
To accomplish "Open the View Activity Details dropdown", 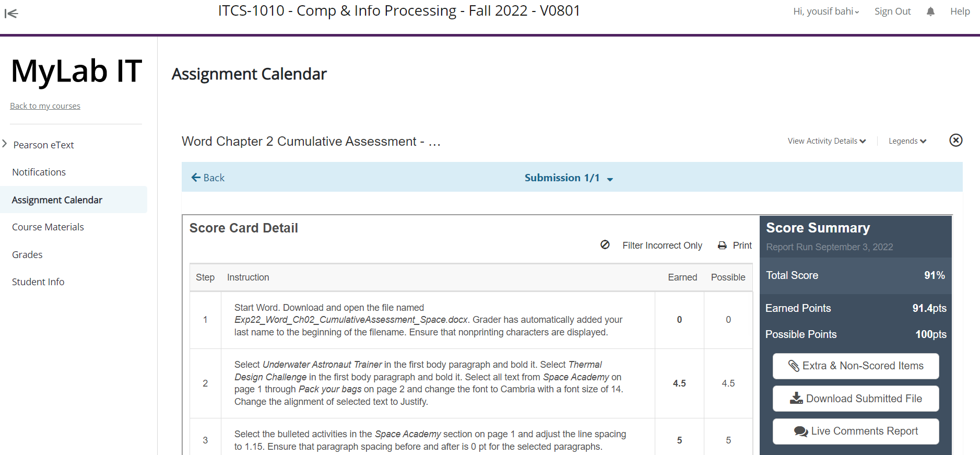I will (x=826, y=141).
